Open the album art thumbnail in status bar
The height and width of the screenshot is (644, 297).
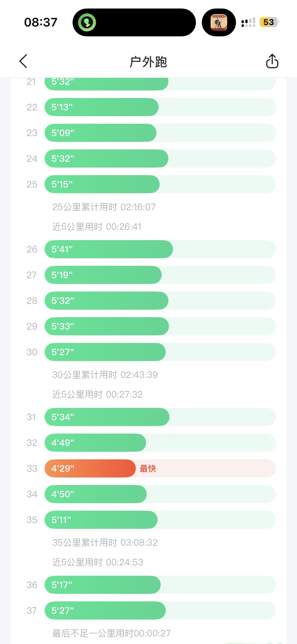(219, 22)
